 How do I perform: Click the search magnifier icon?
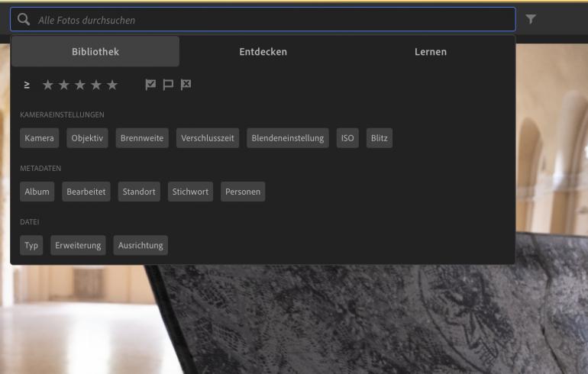[24, 20]
